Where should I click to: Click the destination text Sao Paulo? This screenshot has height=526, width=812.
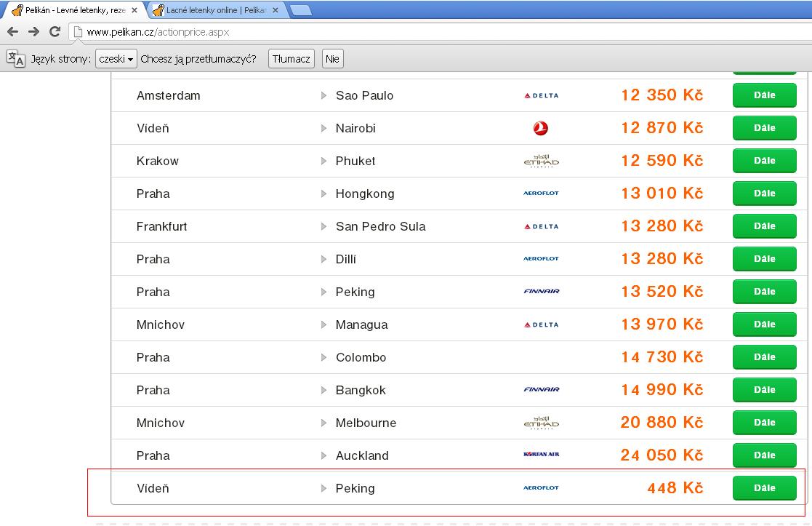pyautogui.click(x=365, y=95)
